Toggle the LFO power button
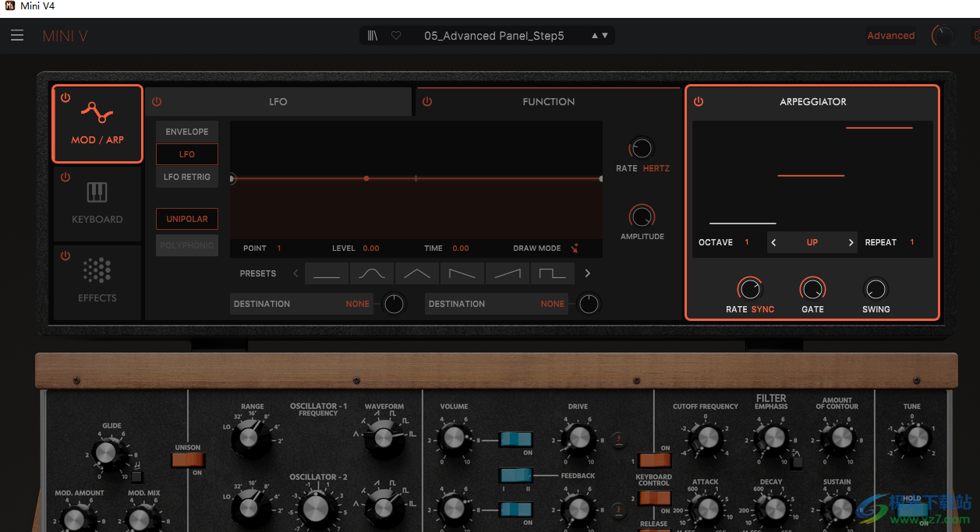The height and width of the screenshot is (532, 980). pos(157,102)
